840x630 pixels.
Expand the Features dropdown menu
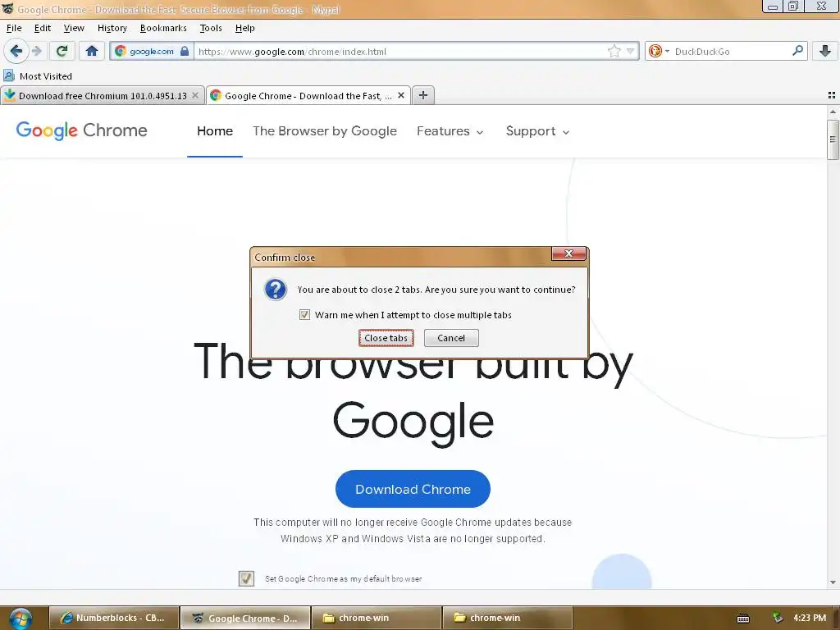point(450,131)
